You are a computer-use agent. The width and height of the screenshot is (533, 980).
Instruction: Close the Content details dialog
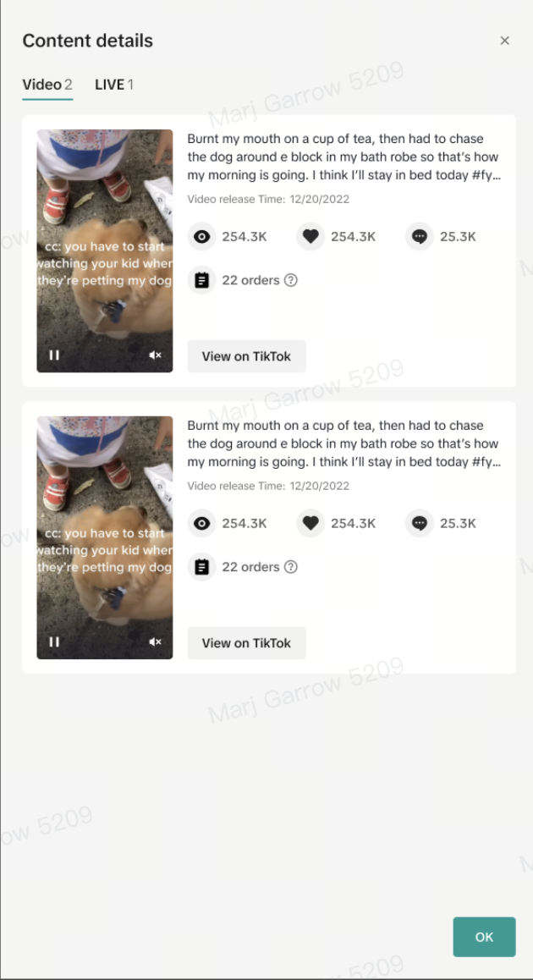click(x=505, y=41)
